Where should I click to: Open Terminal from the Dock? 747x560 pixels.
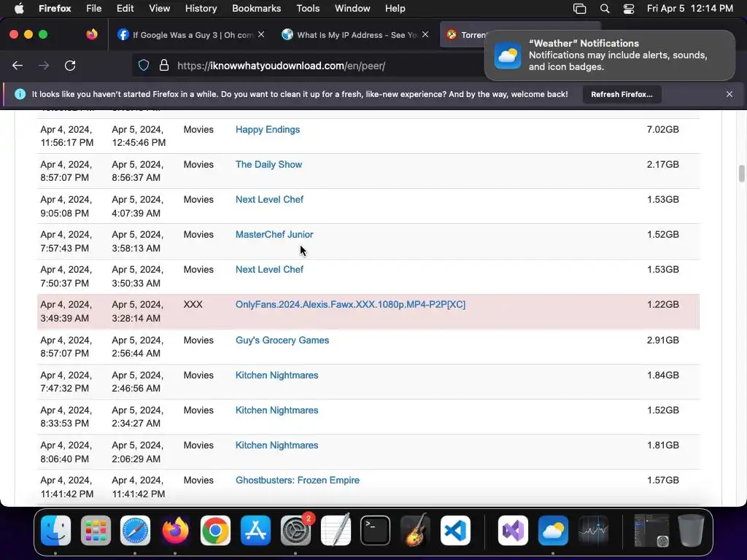coord(376,530)
